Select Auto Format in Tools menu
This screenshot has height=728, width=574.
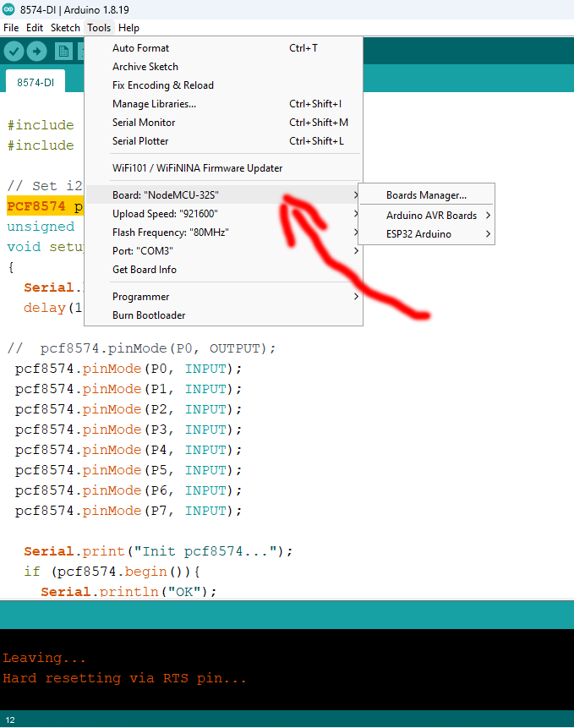coord(140,48)
